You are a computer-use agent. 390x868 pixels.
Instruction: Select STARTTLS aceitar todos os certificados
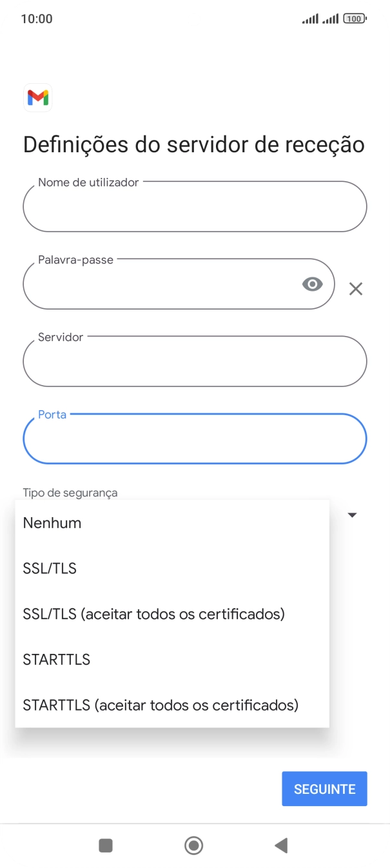coord(160,705)
